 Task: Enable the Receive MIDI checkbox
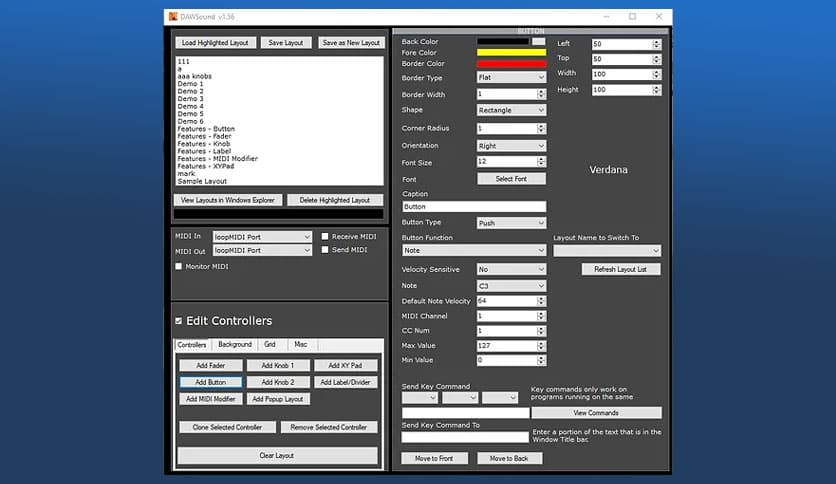325,236
